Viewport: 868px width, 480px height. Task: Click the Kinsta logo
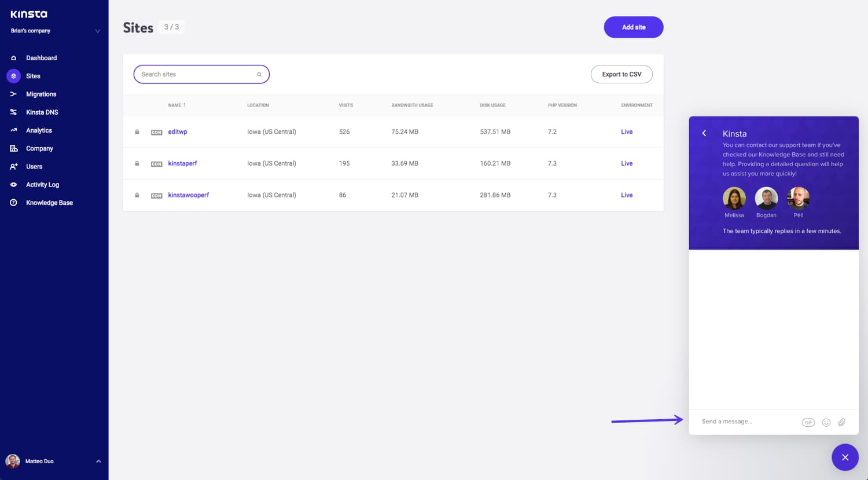click(29, 14)
